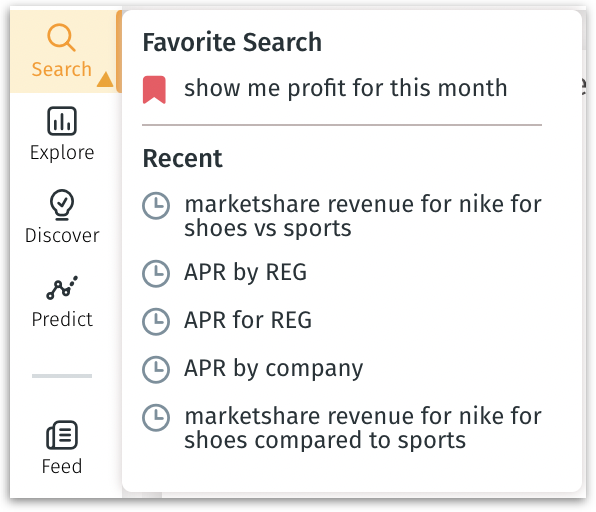Click the Explore label in sidebar
The width and height of the screenshot is (596, 512).
(62, 153)
